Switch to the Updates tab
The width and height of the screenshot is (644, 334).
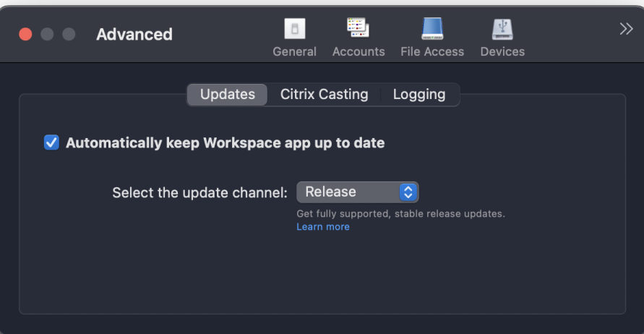tap(228, 95)
